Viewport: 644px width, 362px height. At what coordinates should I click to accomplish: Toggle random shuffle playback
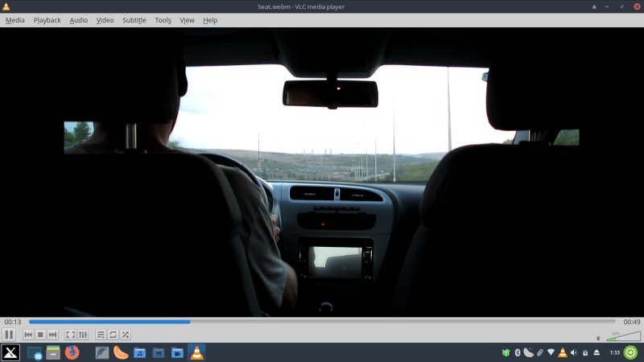pyautogui.click(x=126, y=335)
